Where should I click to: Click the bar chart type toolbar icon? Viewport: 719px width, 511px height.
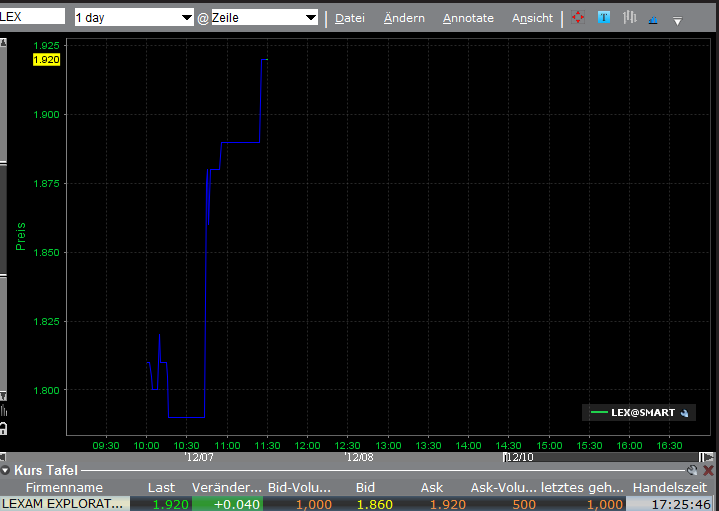629,18
